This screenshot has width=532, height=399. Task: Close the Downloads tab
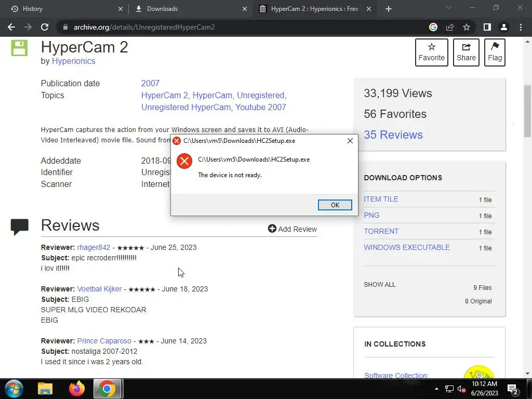(245, 9)
